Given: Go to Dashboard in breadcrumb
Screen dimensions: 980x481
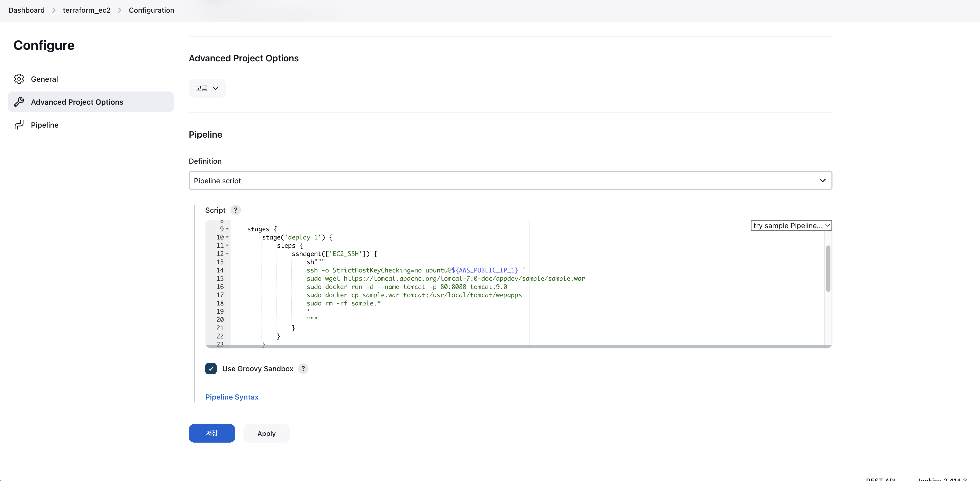Looking at the screenshot, I should click(x=26, y=10).
